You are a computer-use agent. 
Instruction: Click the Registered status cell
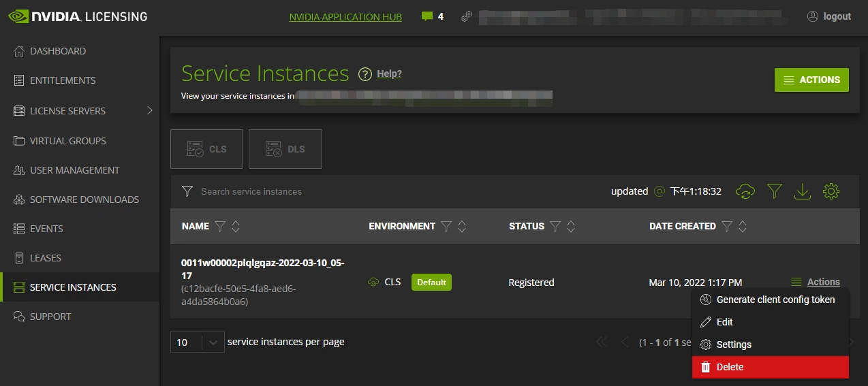point(531,283)
